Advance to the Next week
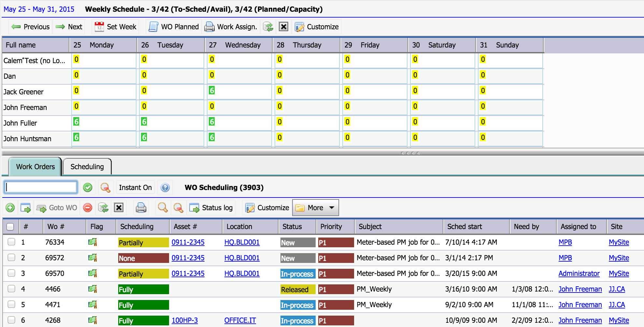 pyautogui.click(x=69, y=27)
